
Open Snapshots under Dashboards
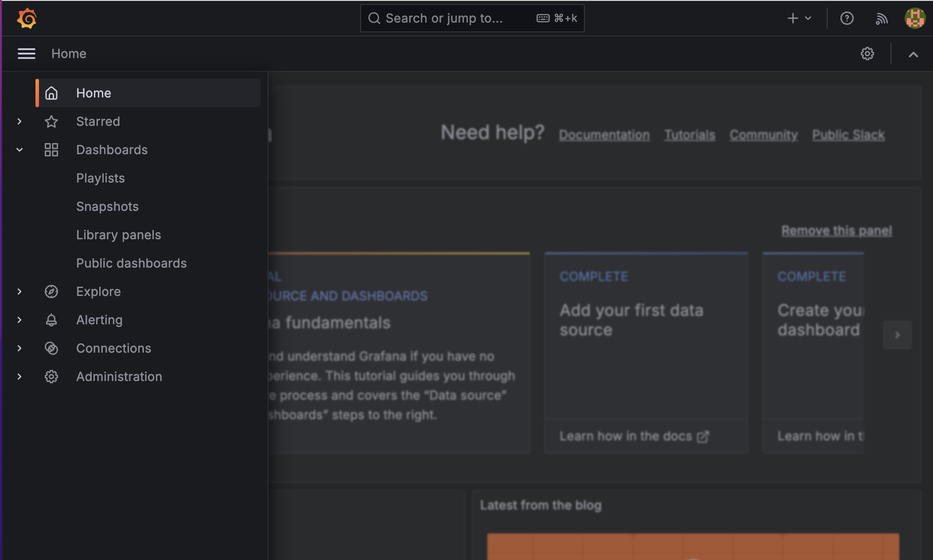pos(107,206)
